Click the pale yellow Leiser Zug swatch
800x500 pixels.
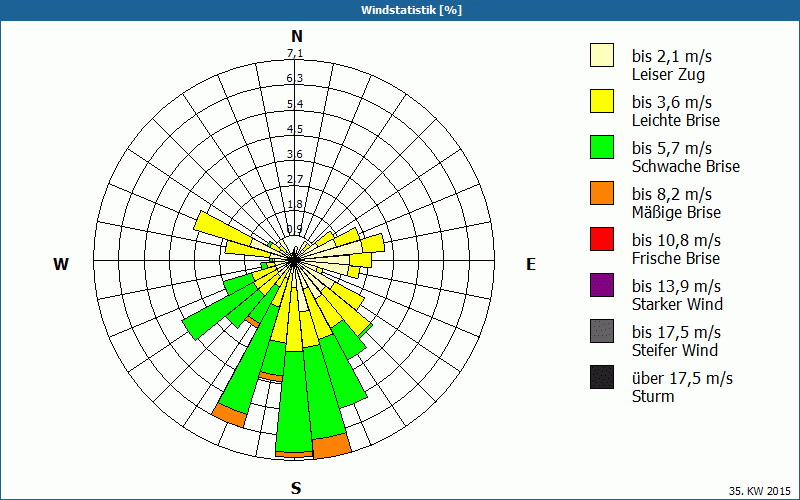tap(602, 55)
